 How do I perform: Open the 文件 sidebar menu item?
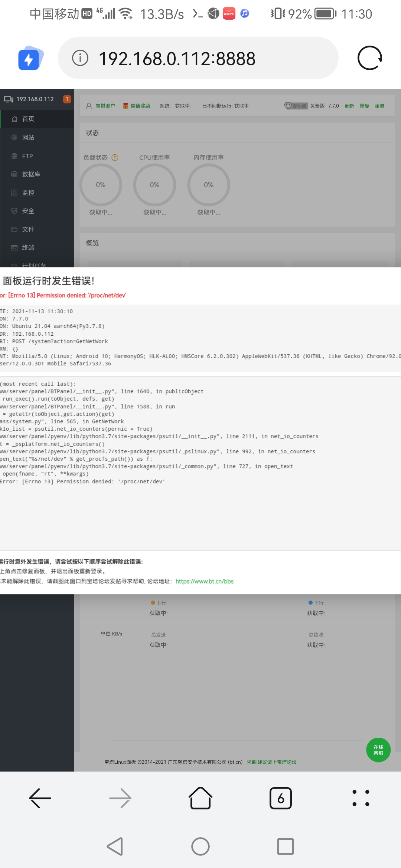pyautogui.click(x=37, y=230)
